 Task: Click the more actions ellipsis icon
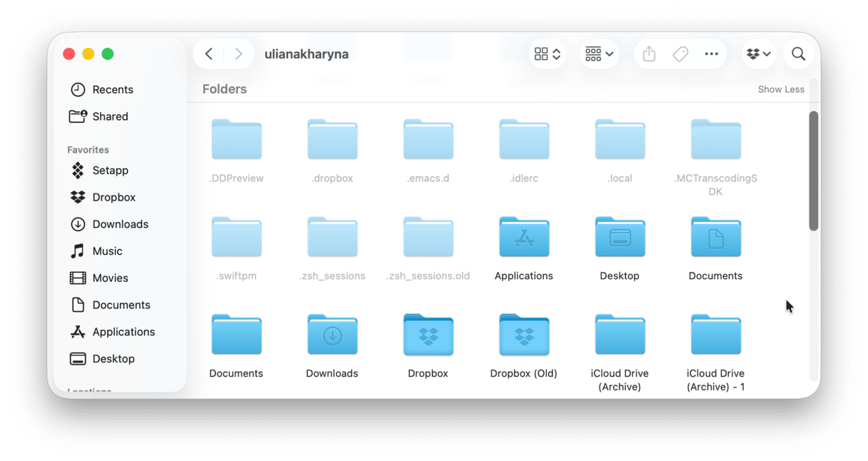pos(711,54)
